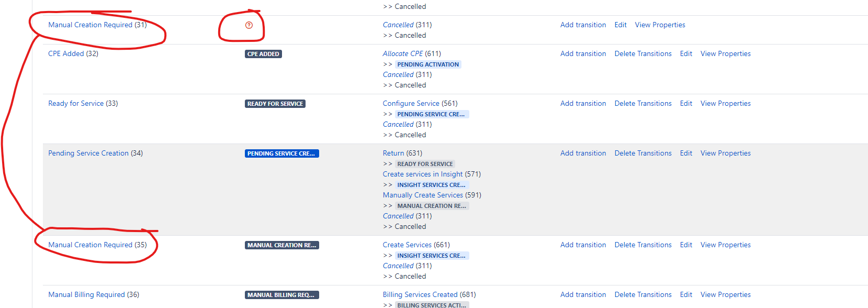Click the MANUAL BILLING REQ... status lozenge
Viewport: 868px width, 308px height.
coord(281,295)
